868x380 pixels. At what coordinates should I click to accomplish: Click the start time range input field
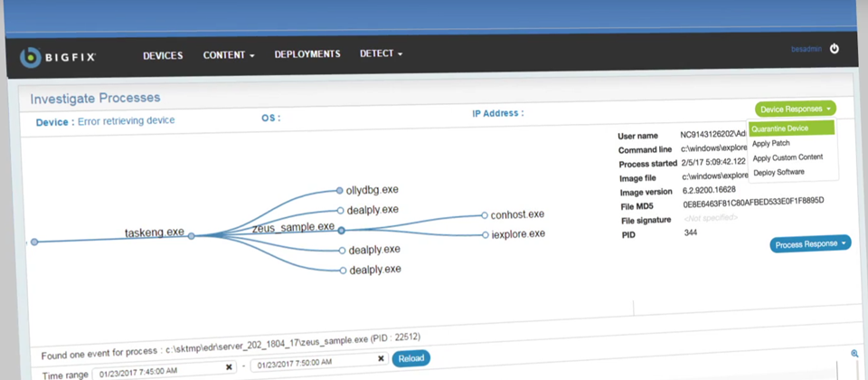coord(164,368)
